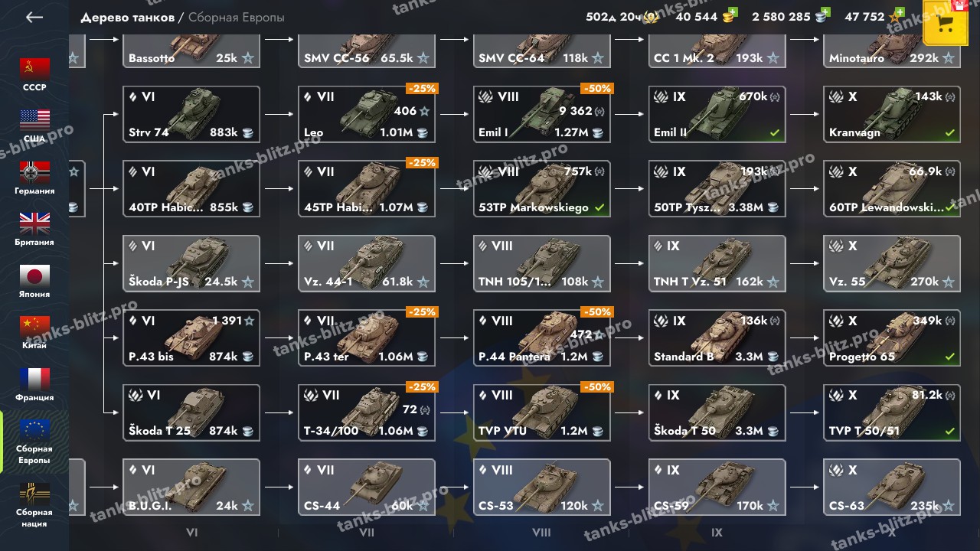
Task: Select the Japan flag nation
Action: tap(34, 281)
